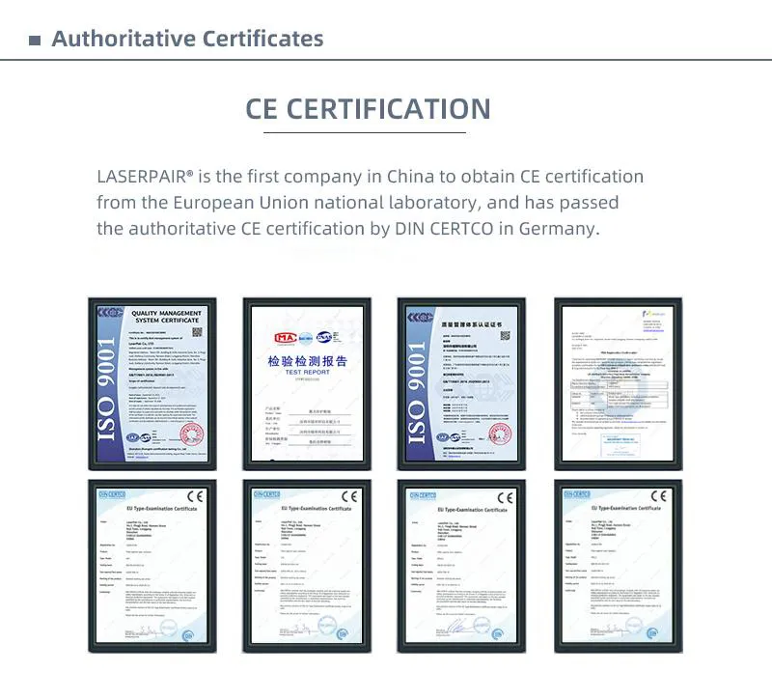Screen dimensions: 772x700
Task: Click the CE CERTIFICATION title
Action: click(368, 108)
